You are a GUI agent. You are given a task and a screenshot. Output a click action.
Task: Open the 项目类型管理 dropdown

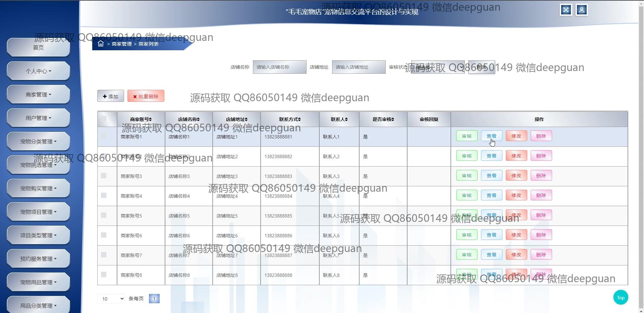click(x=38, y=235)
